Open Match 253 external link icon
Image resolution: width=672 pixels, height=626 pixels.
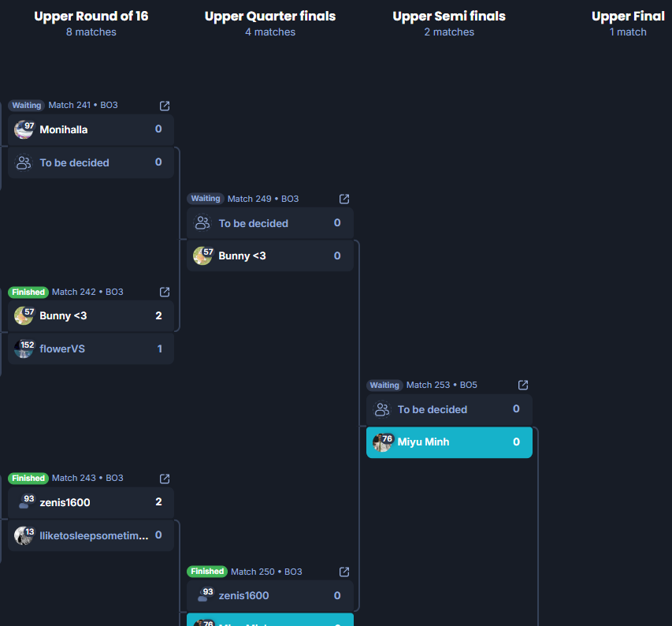[x=523, y=385]
